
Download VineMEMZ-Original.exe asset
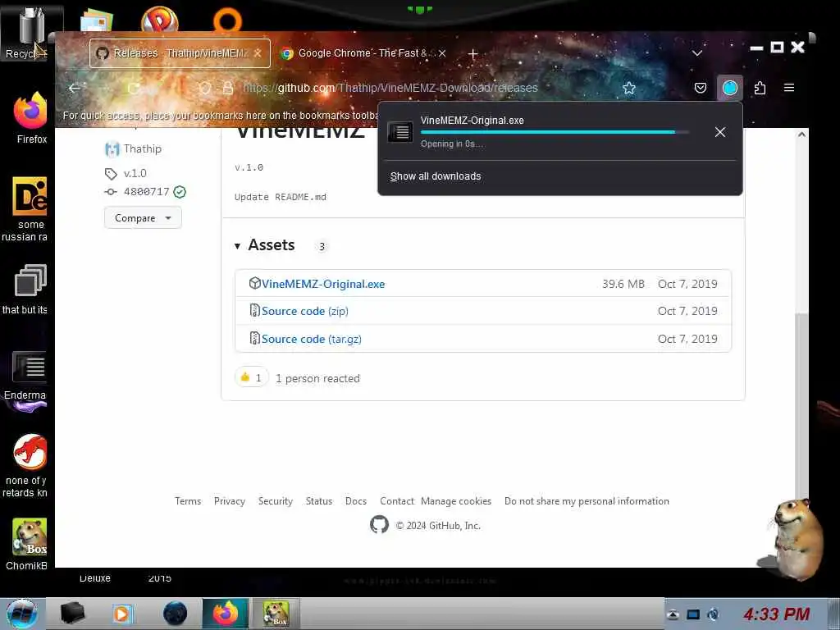(323, 284)
